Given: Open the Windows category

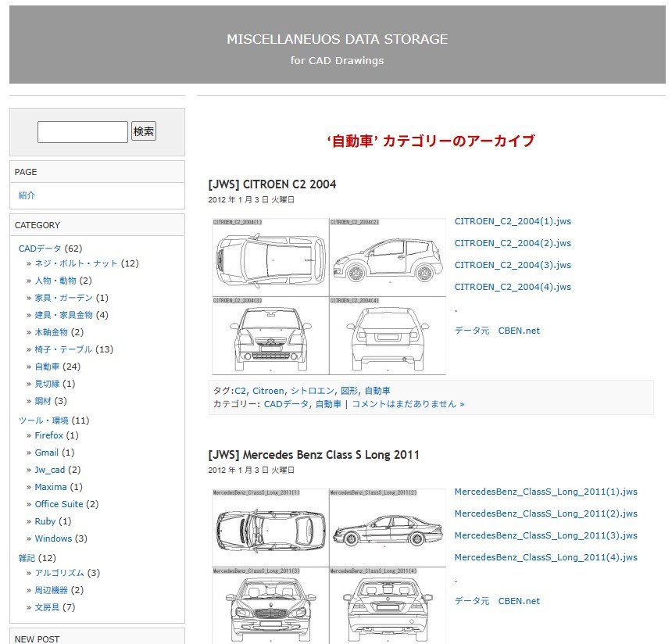Looking at the screenshot, I should pos(53,538).
